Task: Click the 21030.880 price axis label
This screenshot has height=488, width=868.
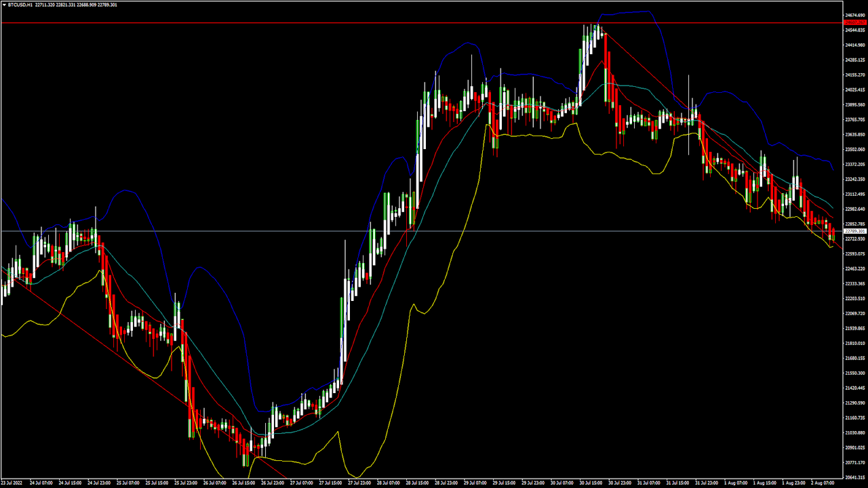Action: pos(855,432)
